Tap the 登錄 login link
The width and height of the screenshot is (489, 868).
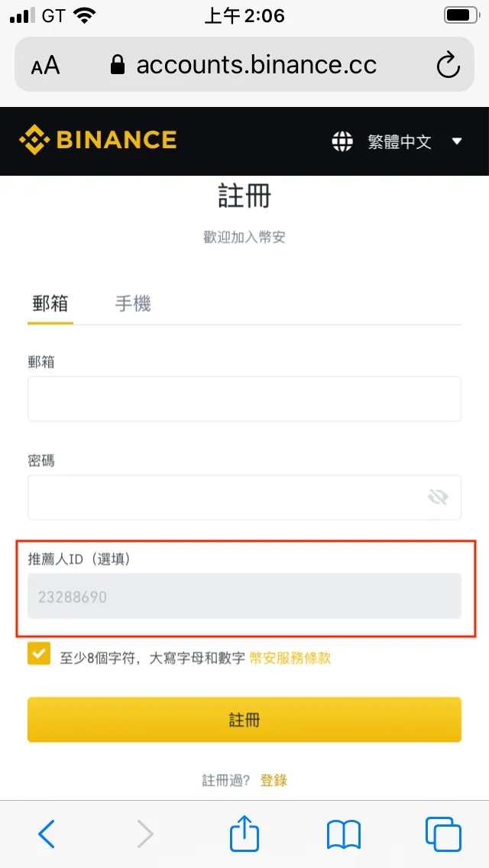tap(274, 780)
